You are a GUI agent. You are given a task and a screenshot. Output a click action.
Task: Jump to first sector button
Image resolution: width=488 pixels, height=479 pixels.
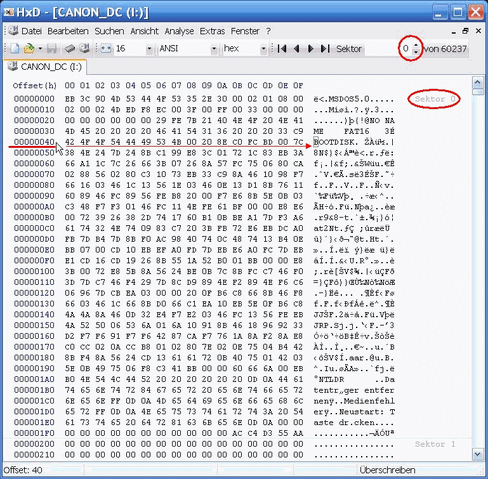coord(282,49)
